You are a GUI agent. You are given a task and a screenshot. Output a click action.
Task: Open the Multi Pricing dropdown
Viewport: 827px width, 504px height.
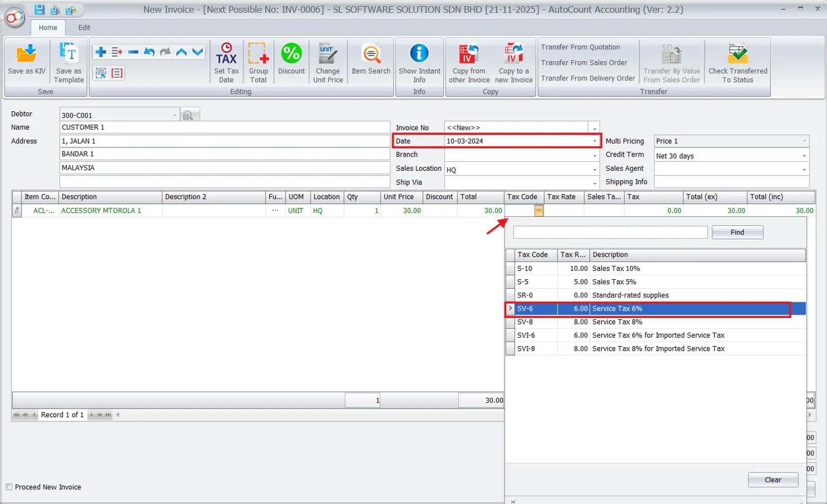(803, 141)
